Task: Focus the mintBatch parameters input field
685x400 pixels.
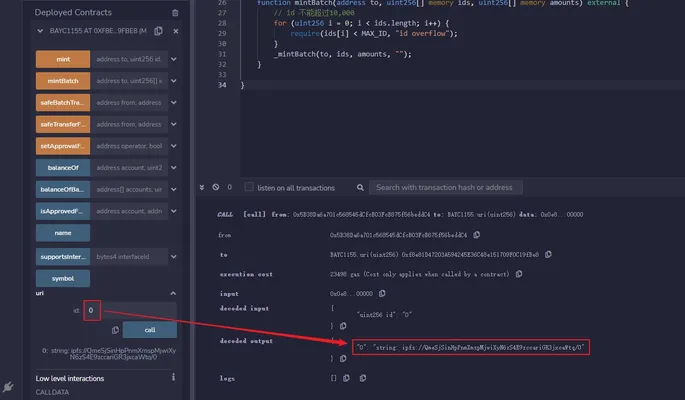Action: pos(129,81)
